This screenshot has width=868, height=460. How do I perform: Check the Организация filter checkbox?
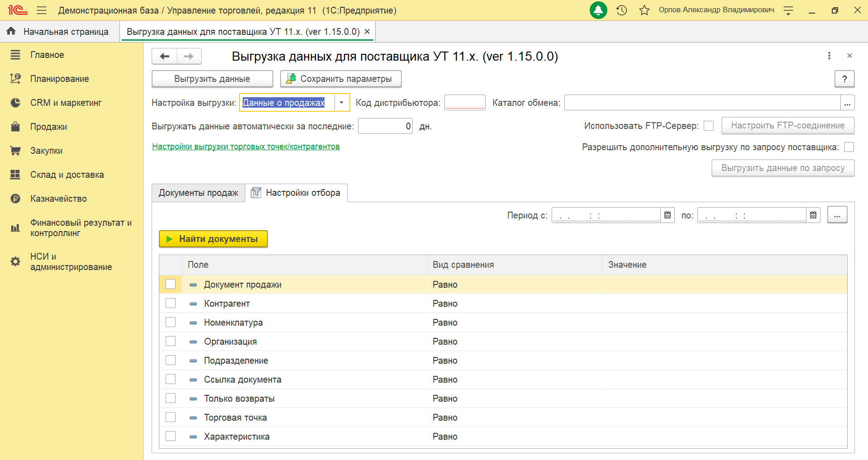point(171,341)
